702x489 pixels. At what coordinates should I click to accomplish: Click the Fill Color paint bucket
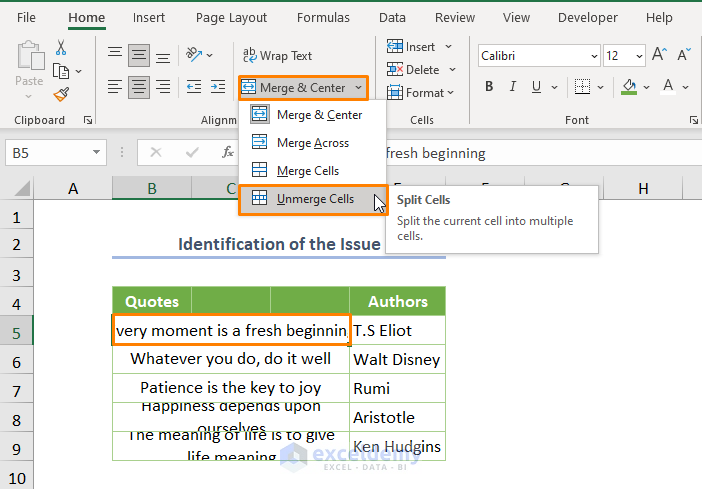click(x=629, y=87)
